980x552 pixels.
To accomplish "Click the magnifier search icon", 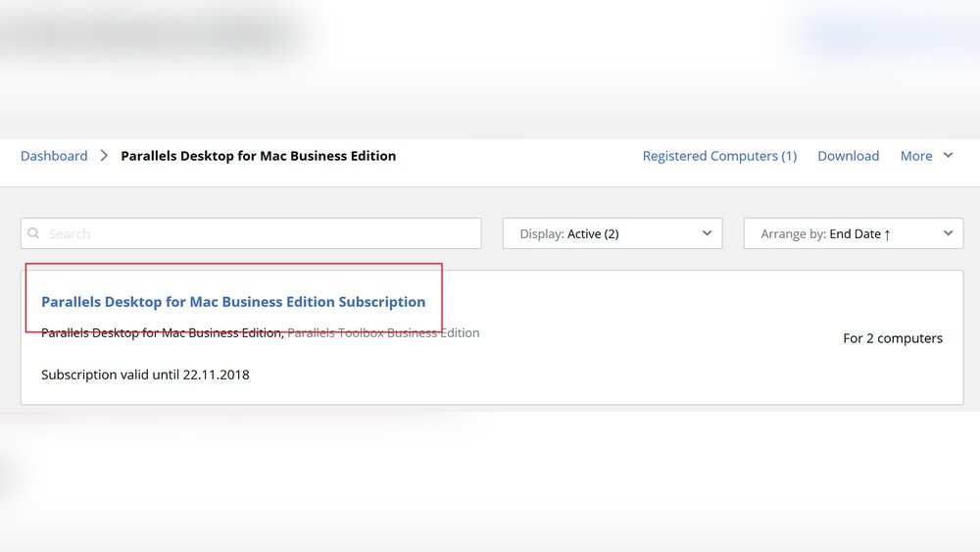I will (x=33, y=233).
